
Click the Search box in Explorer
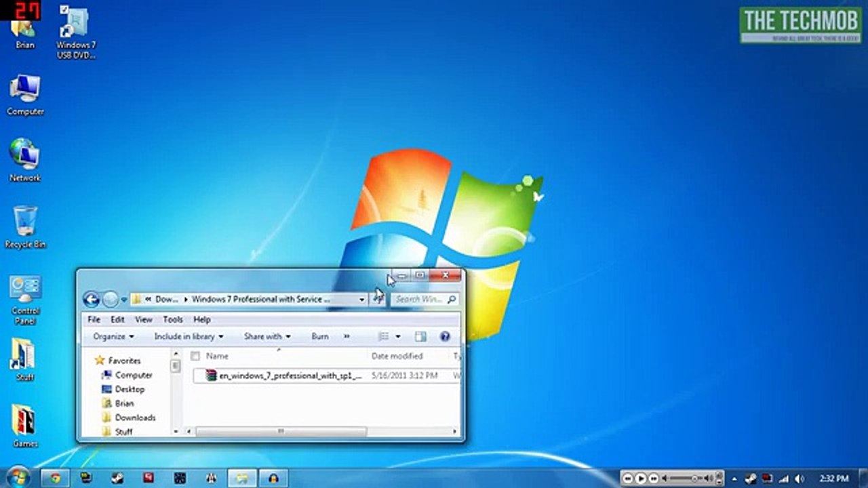[425, 299]
